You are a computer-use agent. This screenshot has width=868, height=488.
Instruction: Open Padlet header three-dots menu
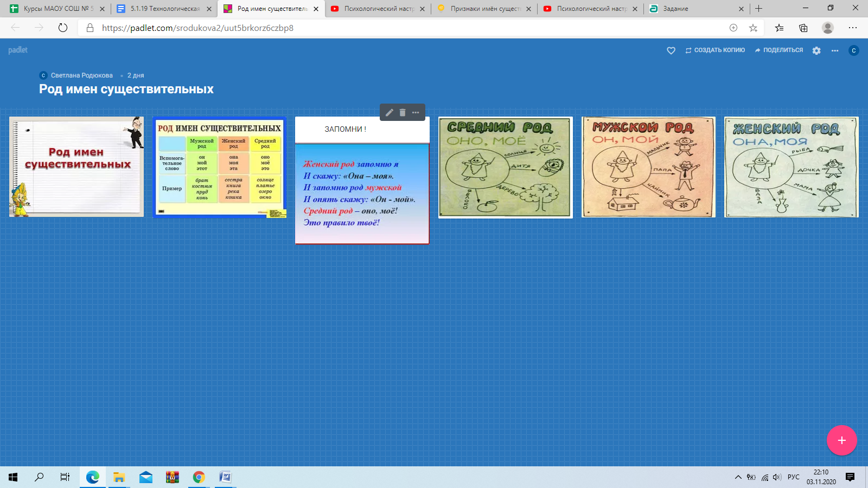point(835,50)
